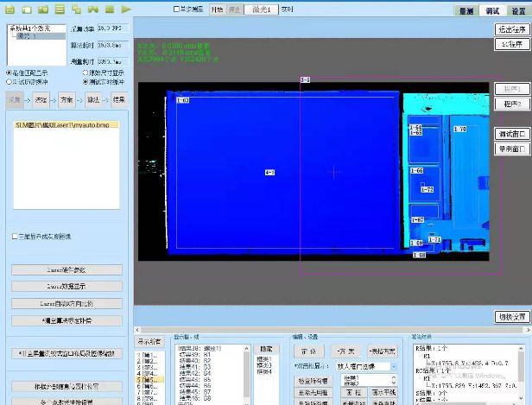Viewport: 532px width, 405px height.
Task: Click the list-lines toolbar icon
Action: (x=60, y=9)
